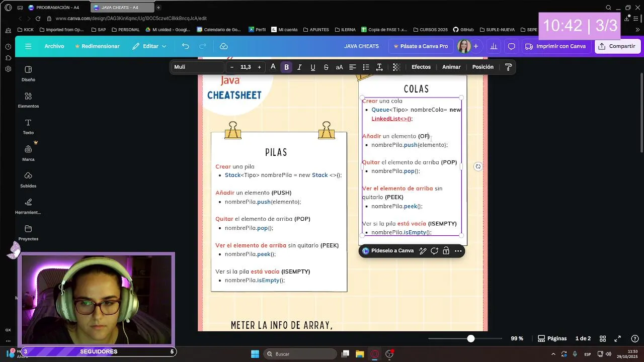
Task: Open File Explorer from the taskbar
Action: (360, 354)
